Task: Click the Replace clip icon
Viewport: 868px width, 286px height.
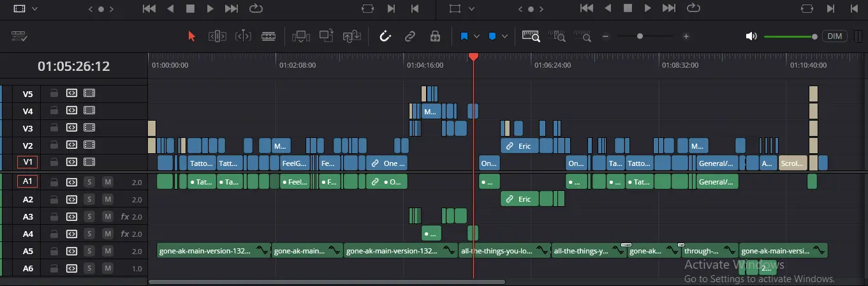Action: coord(352,36)
